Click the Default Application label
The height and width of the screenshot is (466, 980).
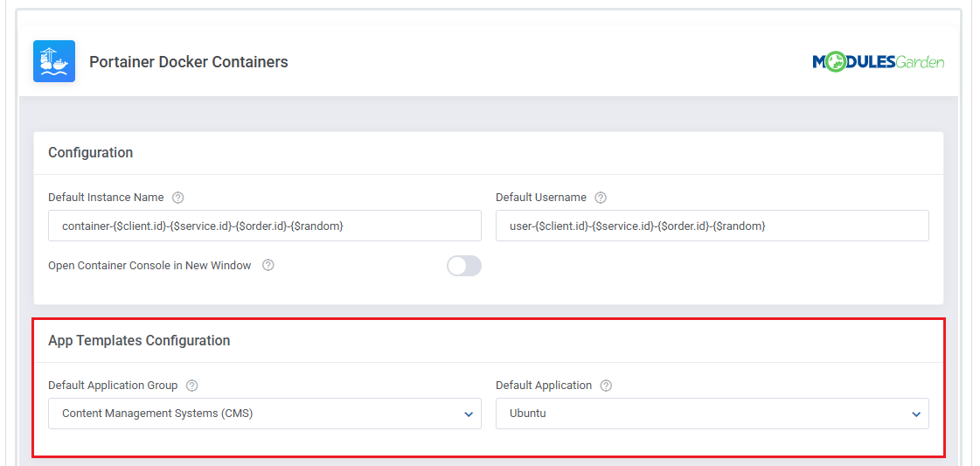(x=544, y=386)
